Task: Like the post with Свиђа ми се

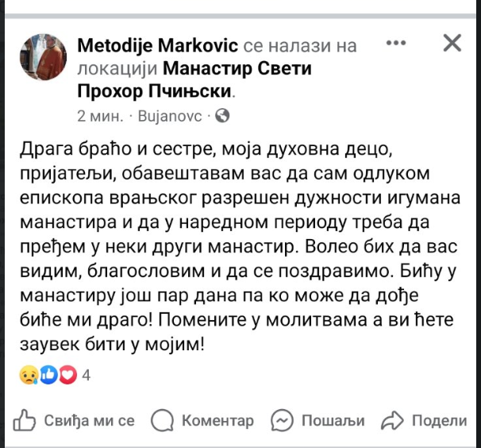Action: click(74, 420)
